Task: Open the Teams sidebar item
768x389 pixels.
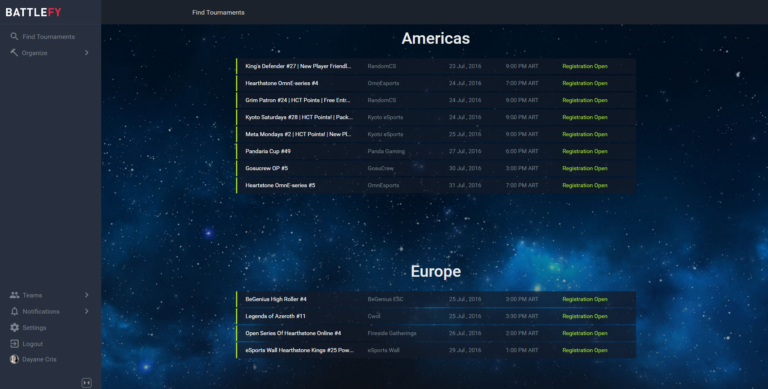Action: pyautogui.click(x=32, y=295)
